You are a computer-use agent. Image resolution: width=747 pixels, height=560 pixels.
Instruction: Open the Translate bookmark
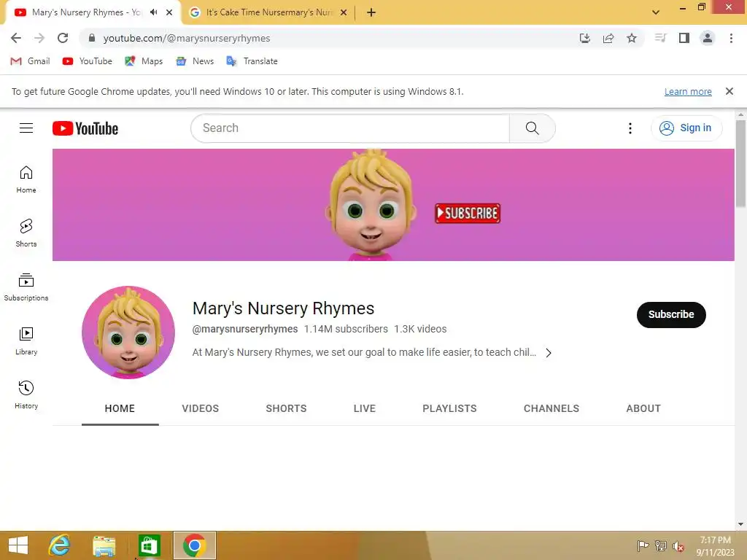click(252, 61)
